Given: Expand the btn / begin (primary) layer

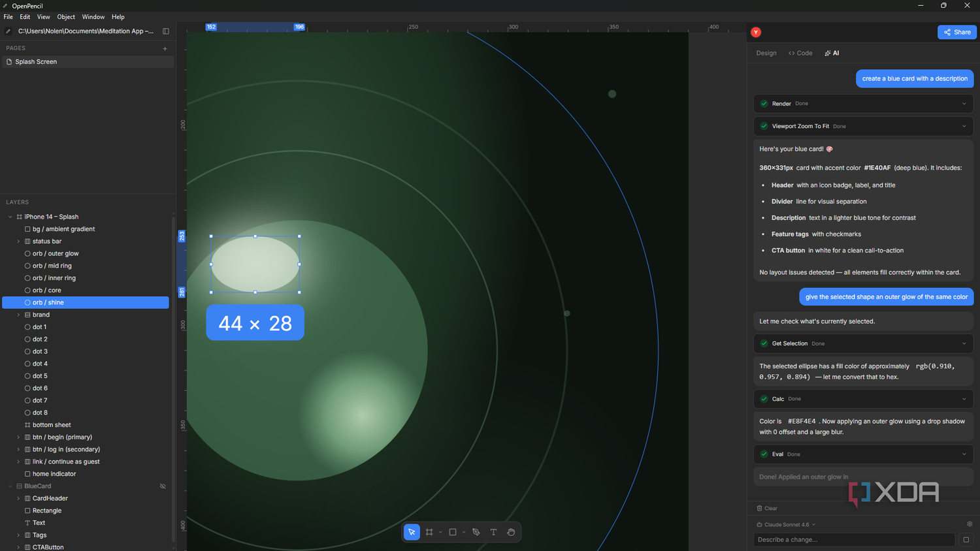Looking at the screenshot, I should [x=18, y=437].
